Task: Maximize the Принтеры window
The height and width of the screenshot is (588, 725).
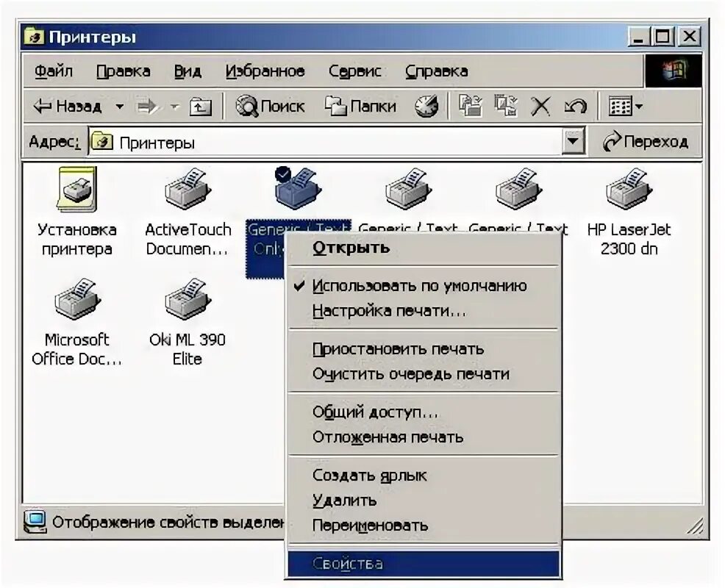Action: click(x=662, y=37)
